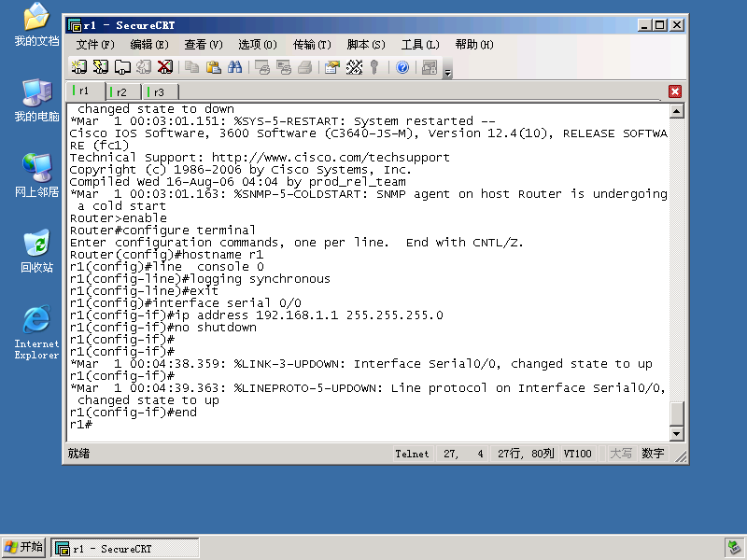747x560 pixels.
Task: Click the vertical scrollbar thumb
Action: point(676,413)
